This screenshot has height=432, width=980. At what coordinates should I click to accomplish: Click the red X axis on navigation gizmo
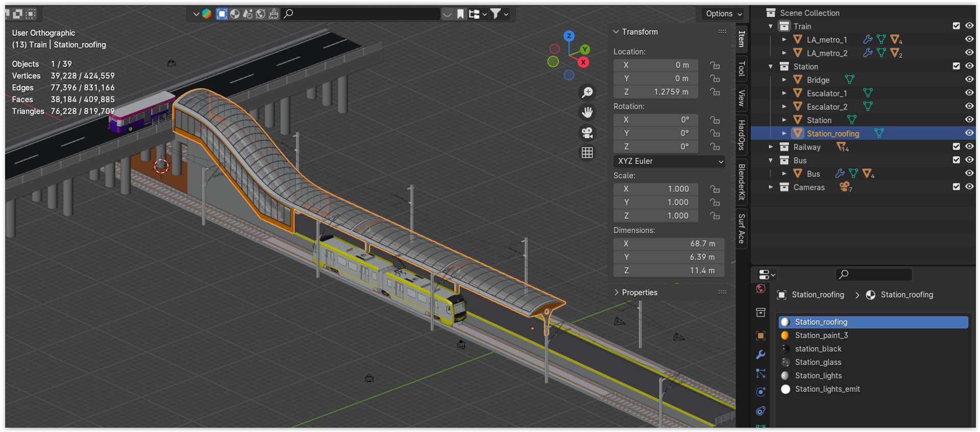(x=583, y=62)
